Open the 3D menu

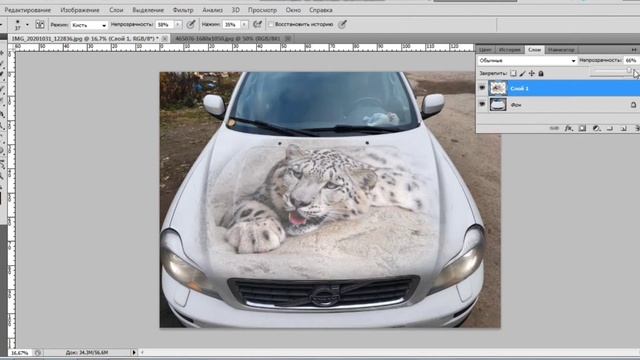236,10
